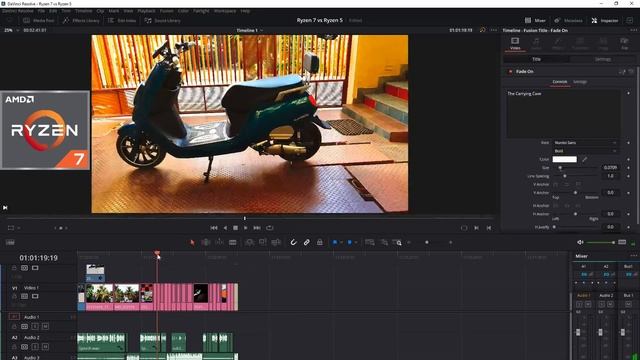The height and width of the screenshot is (360, 640).
Task: Open the File menu
Action: (x=41, y=11)
